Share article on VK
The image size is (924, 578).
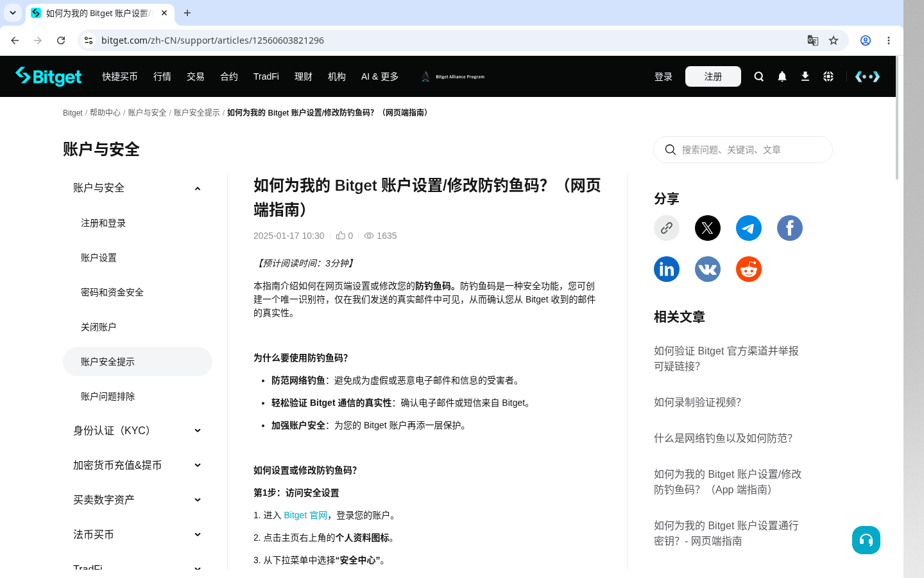point(708,269)
